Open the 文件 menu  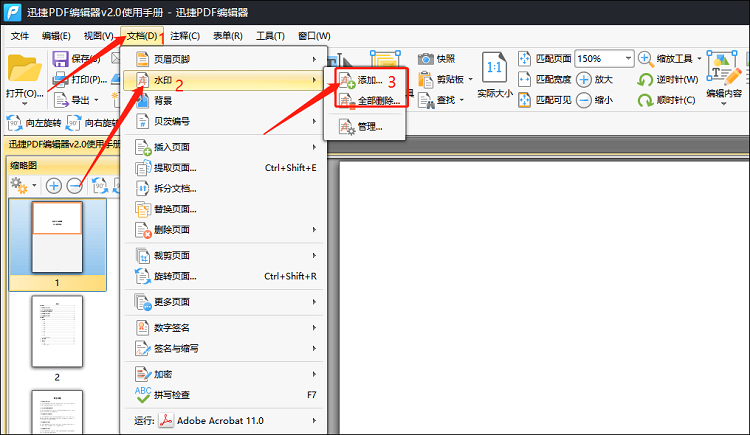click(20, 36)
